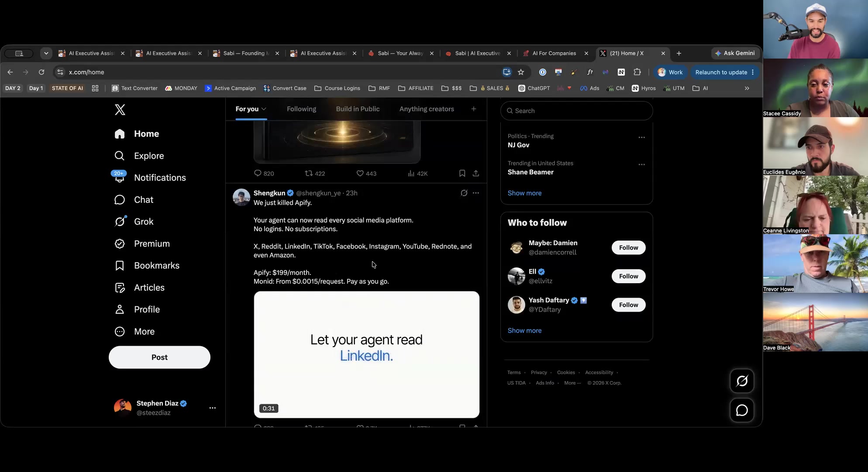Click the Search field on X
The image size is (868, 472).
point(576,111)
